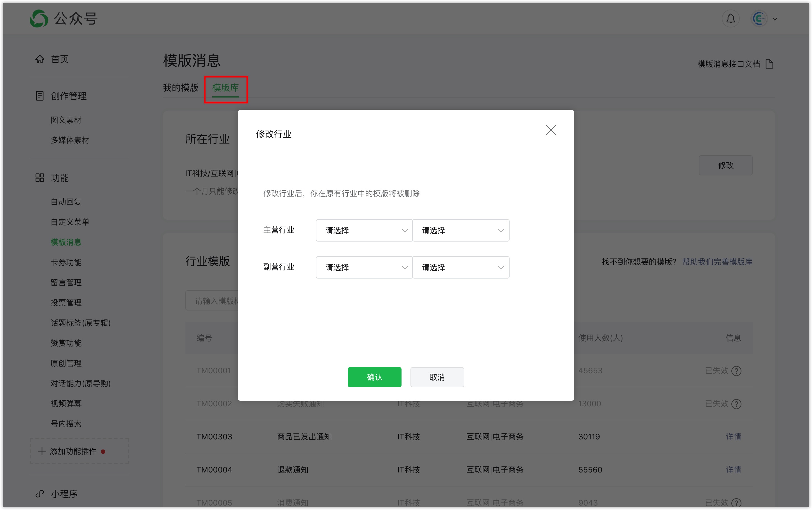
Task: Click the account avatar icon
Action: click(x=759, y=18)
